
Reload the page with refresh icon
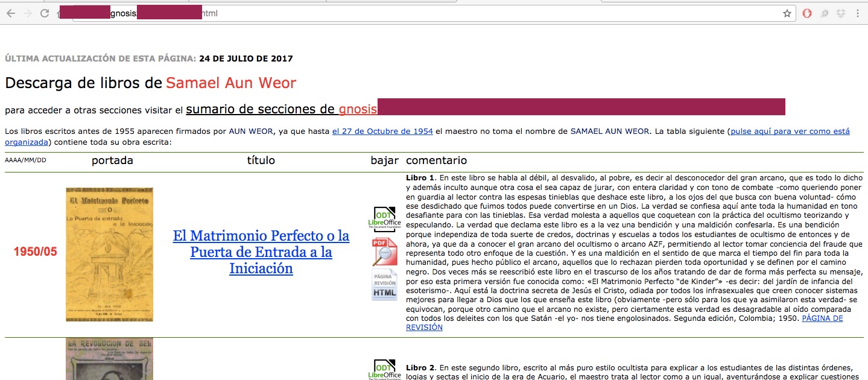pos(45,13)
